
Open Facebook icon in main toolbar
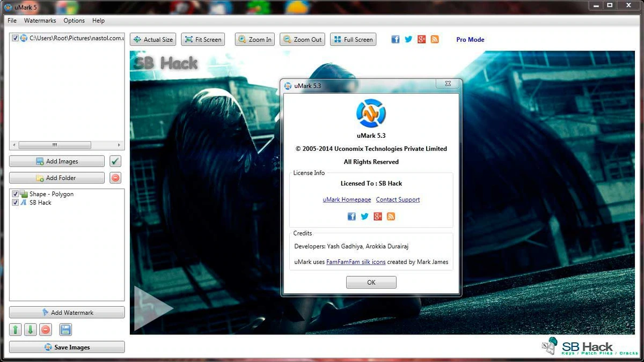pyautogui.click(x=396, y=39)
